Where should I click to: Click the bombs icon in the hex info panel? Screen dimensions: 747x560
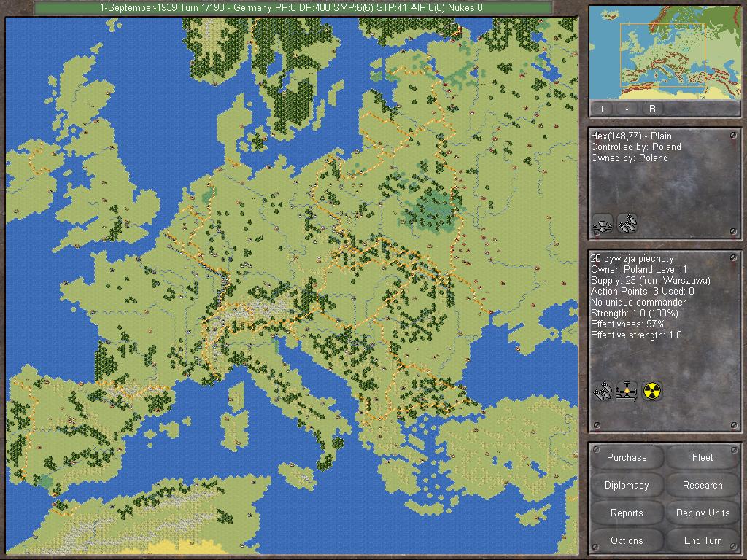click(x=627, y=223)
